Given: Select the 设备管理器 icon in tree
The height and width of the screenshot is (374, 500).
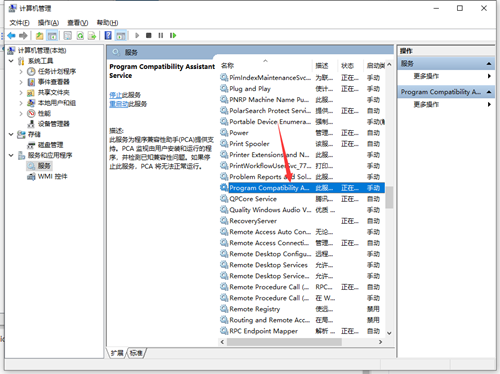Looking at the screenshot, I should click(x=31, y=124).
